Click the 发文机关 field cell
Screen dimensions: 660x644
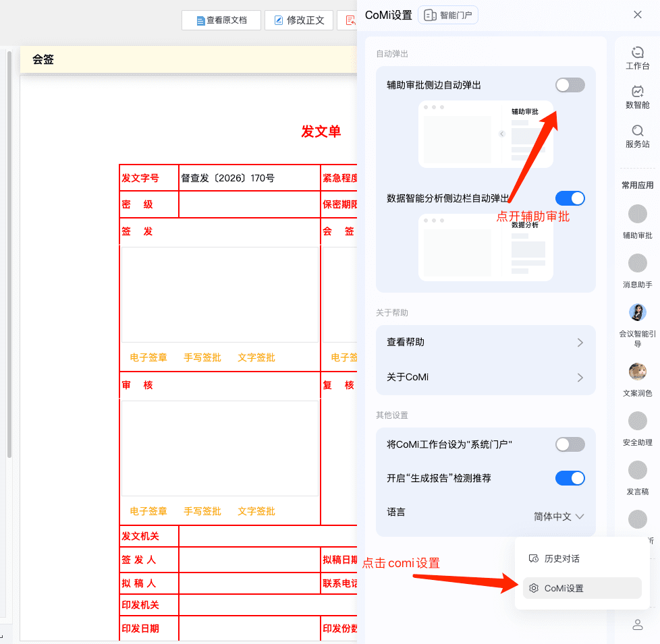pos(268,536)
